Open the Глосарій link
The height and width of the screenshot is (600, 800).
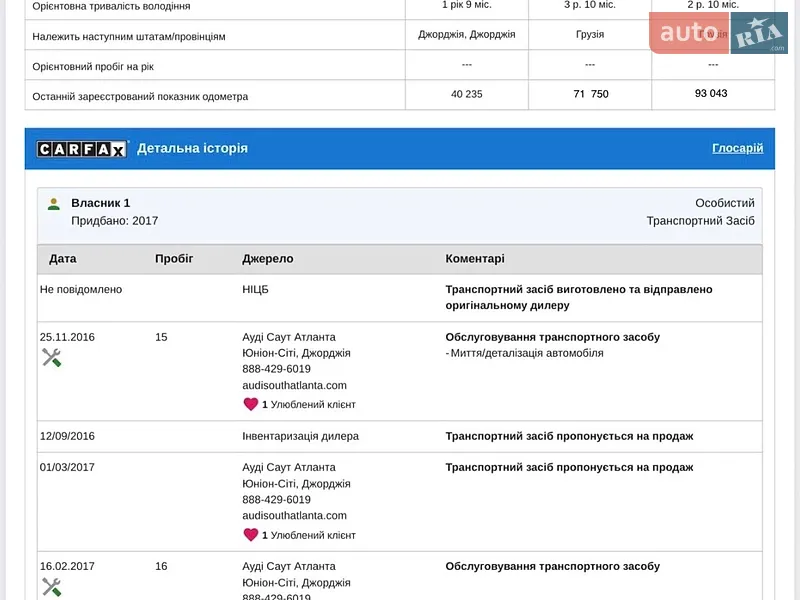(737, 148)
